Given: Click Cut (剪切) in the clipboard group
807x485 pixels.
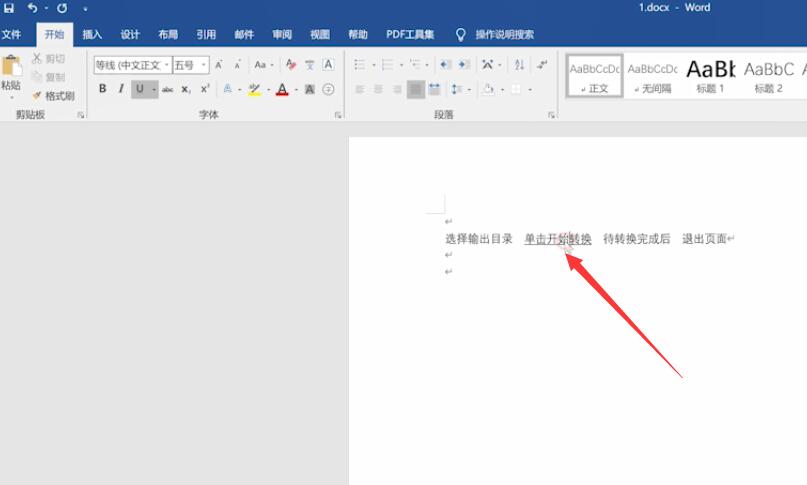Looking at the screenshot, I should [48, 59].
